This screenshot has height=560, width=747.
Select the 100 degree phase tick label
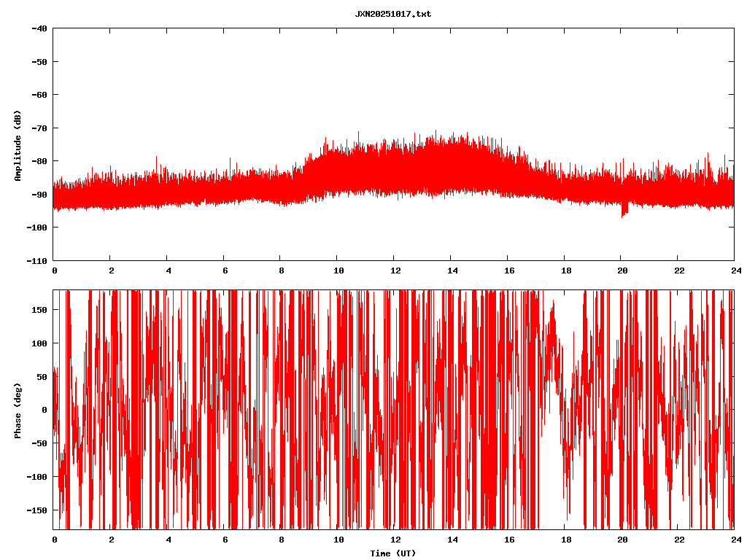40,343
